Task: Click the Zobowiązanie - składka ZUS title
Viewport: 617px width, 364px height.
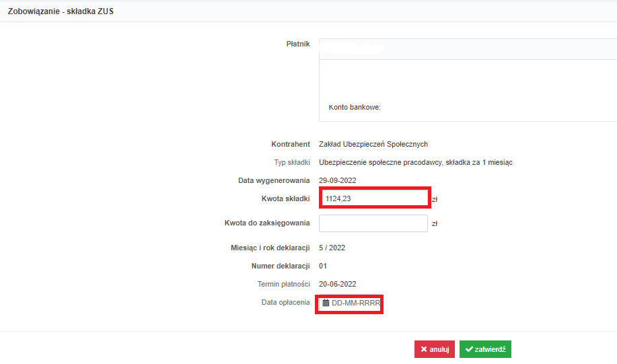Action: pyautogui.click(x=61, y=11)
